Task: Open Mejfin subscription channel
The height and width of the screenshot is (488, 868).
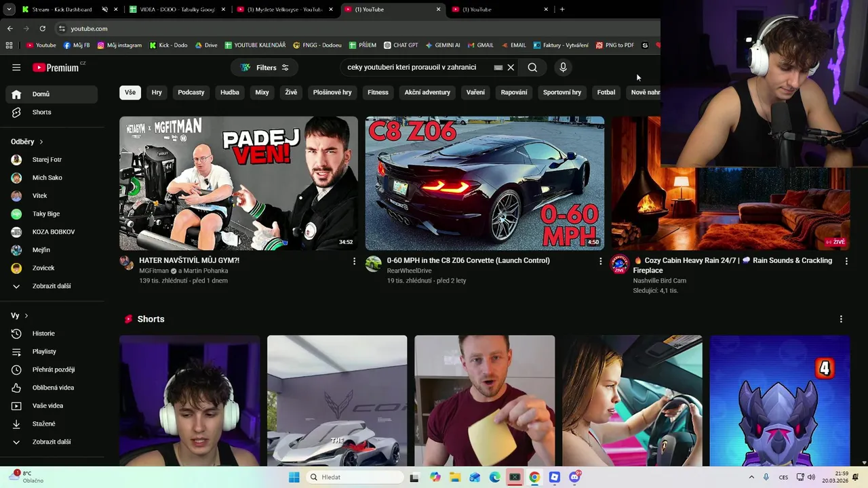Action: coord(52,249)
